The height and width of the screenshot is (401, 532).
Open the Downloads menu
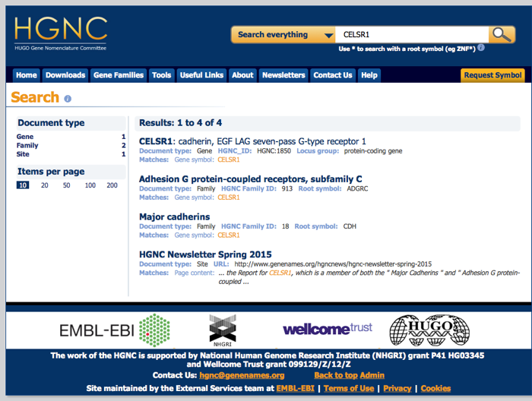click(65, 75)
